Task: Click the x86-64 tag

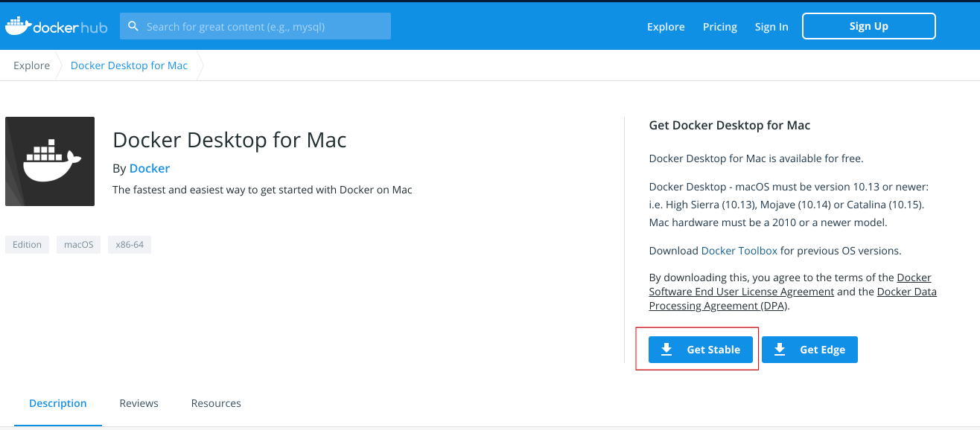Action: [x=130, y=245]
